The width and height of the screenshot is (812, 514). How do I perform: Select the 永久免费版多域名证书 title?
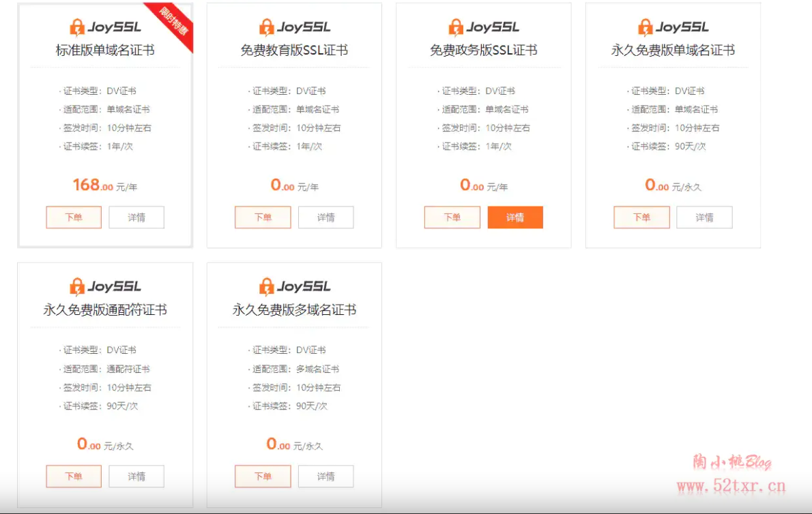(x=294, y=309)
